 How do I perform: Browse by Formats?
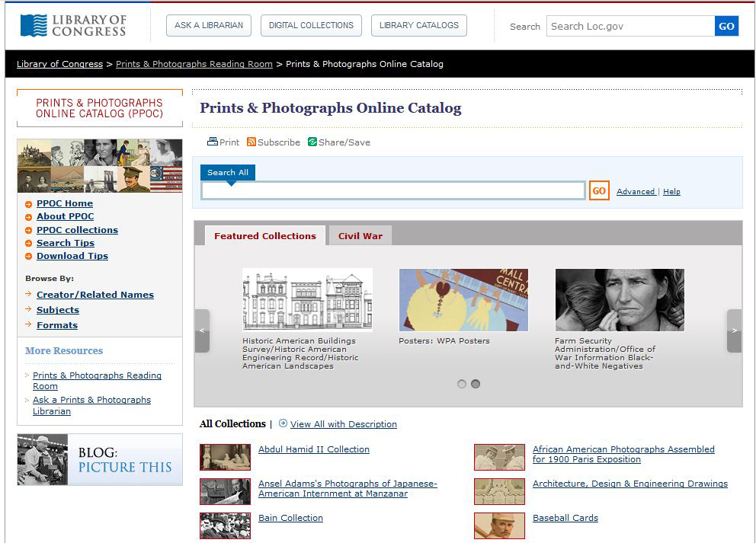[57, 325]
